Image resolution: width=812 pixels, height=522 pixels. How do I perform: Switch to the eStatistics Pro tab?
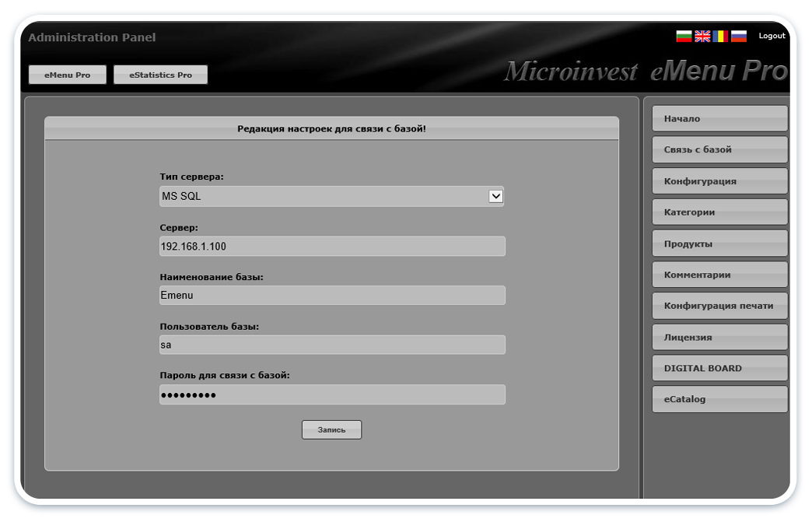160,75
